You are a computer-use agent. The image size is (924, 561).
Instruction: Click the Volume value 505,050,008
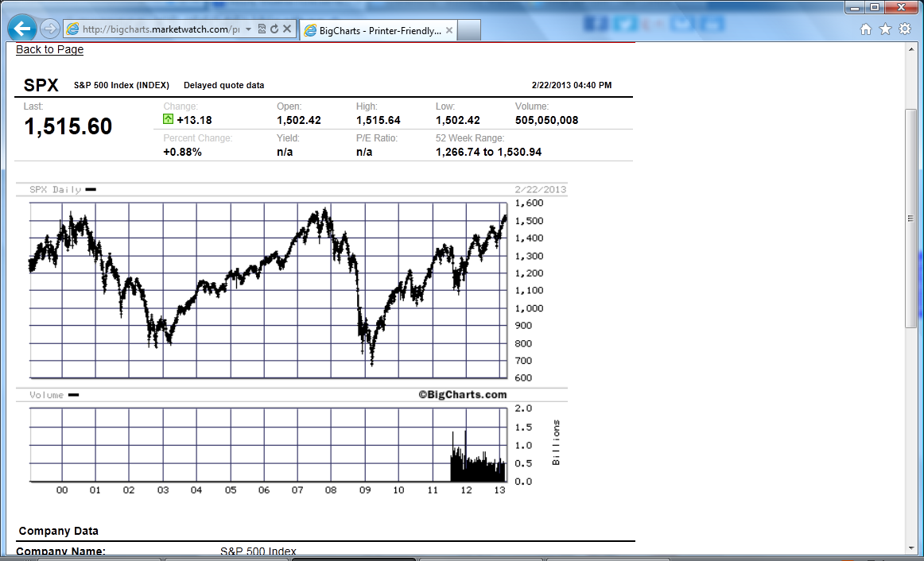(x=546, y=120)
